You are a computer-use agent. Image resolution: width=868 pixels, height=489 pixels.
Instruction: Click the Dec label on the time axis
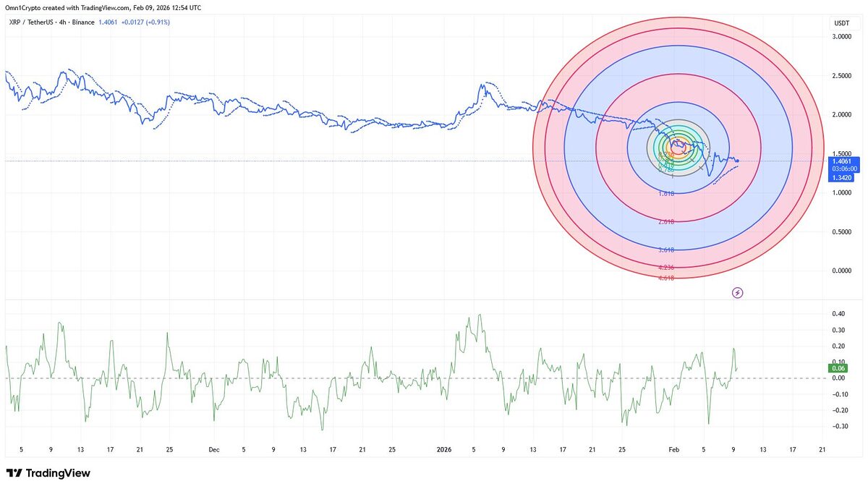(213, 449)
